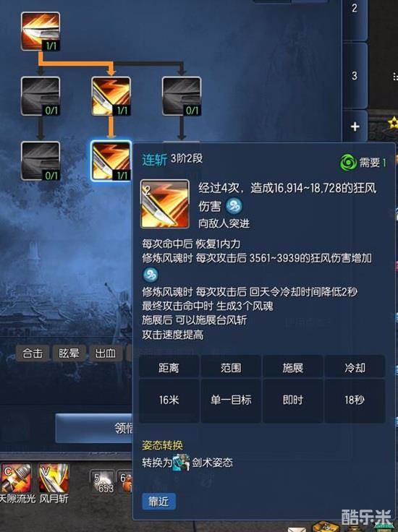
Task: Toggle the 合击 filter tag
Action: click(33, 353)
